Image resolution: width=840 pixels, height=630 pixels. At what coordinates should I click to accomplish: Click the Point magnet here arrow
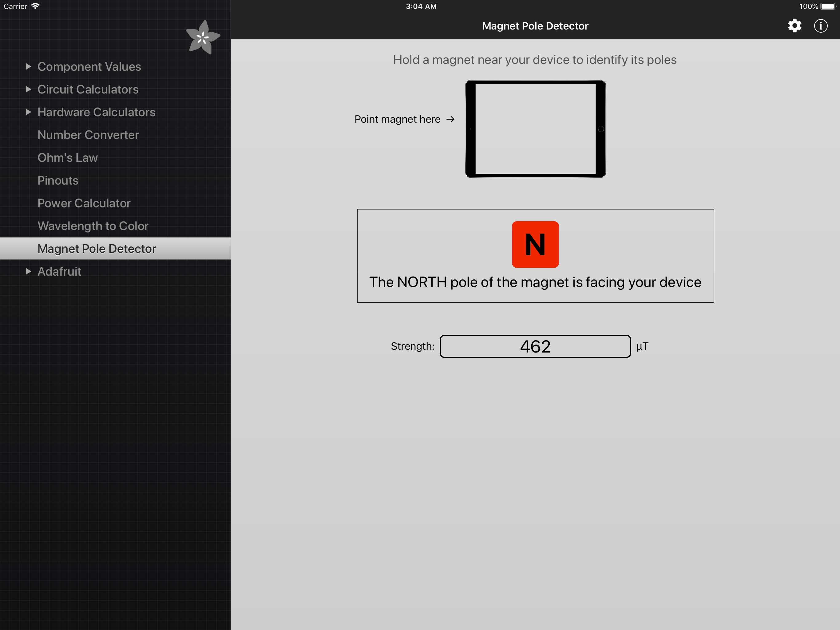450,119
